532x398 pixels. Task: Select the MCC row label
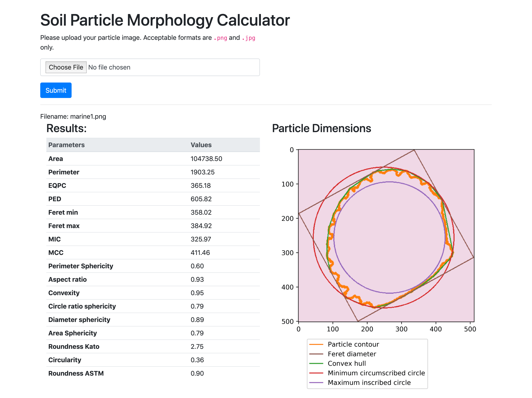click(56, 253)
